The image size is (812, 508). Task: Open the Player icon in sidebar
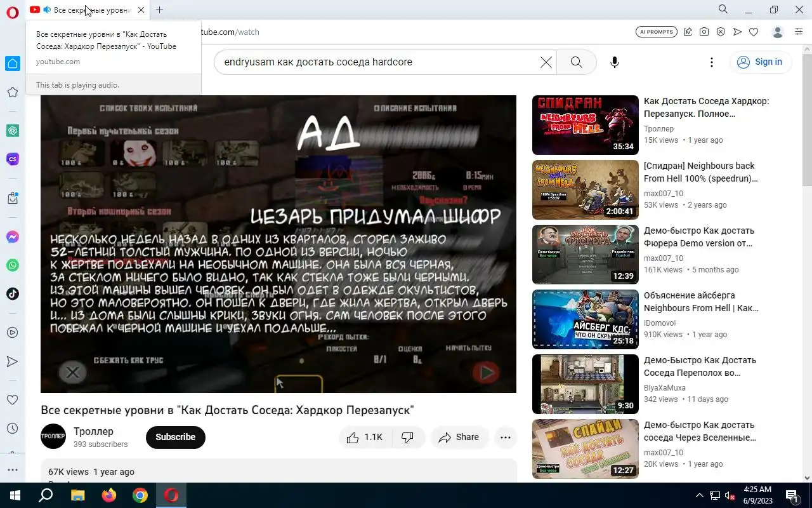pyautogui.click(x=12, y=332)
